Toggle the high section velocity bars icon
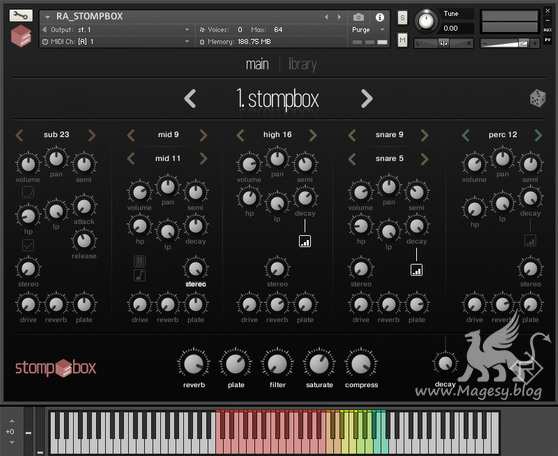The width and height of the screenshot is (558, 456). pyautogui.click(x=305, y=241)
